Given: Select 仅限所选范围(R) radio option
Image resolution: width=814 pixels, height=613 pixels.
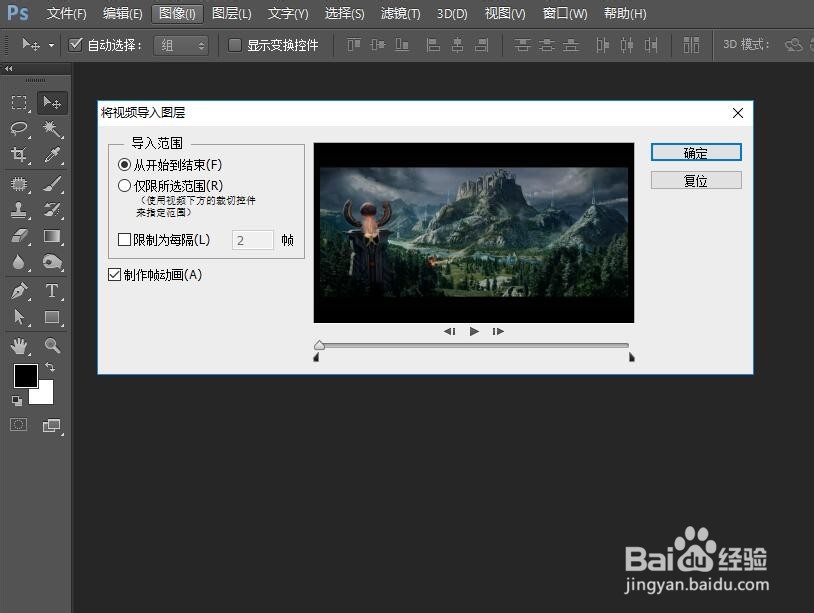Looking at the screenshot, I should tap(124, 186).
